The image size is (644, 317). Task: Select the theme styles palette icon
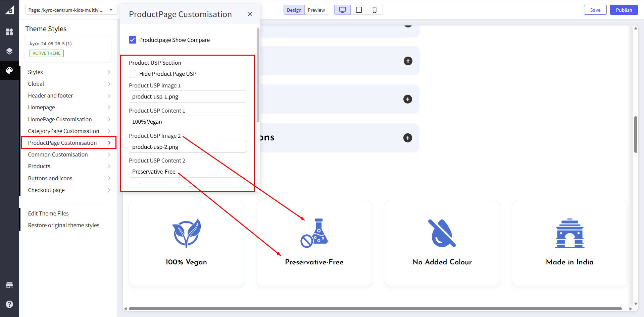[9, 70]
